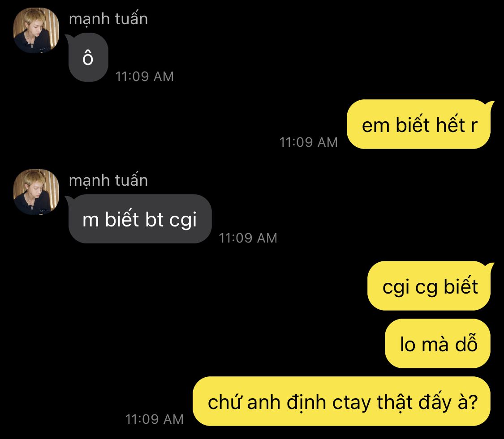Screen dimensions: 504x439
Task: Click the sender name above the "ô" bubble
Action: click(x=108, y=19)
